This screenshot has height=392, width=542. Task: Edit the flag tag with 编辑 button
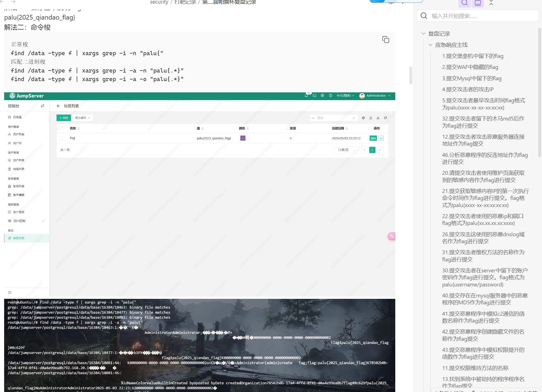[x=373, y=138]
